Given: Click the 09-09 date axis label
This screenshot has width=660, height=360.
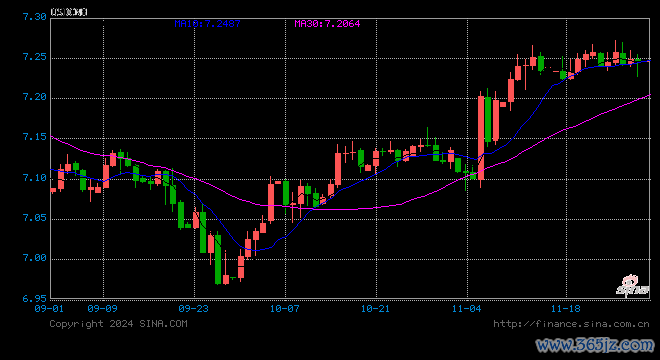Looking at the screenshot, I should click(x=103, y=309).
